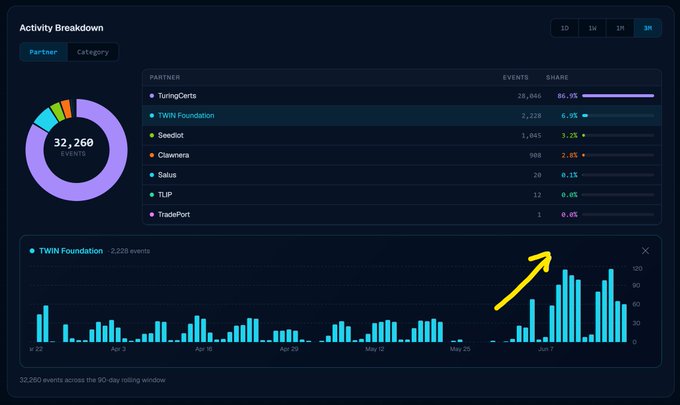The image size is (680, 405).
Task: Click the orange Clawnera color dot
Action: [x=152, y=155]
